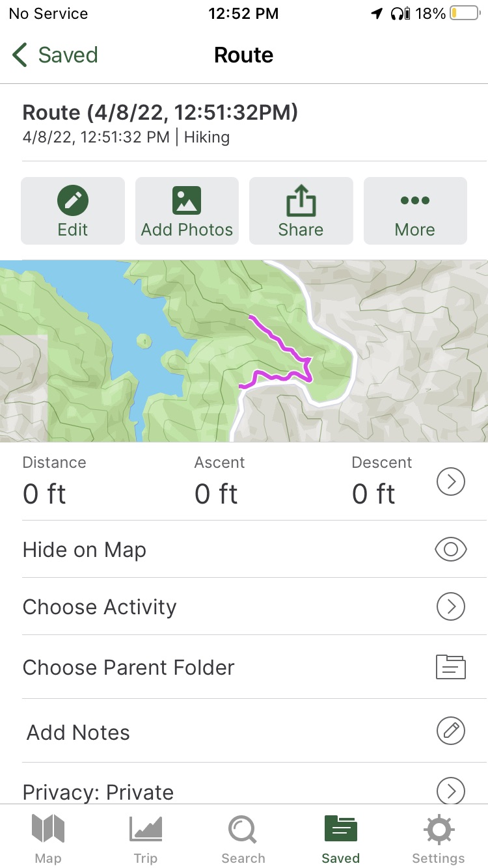
Task: Expand route stats with the arrow
Action: [x=450, y=482]
